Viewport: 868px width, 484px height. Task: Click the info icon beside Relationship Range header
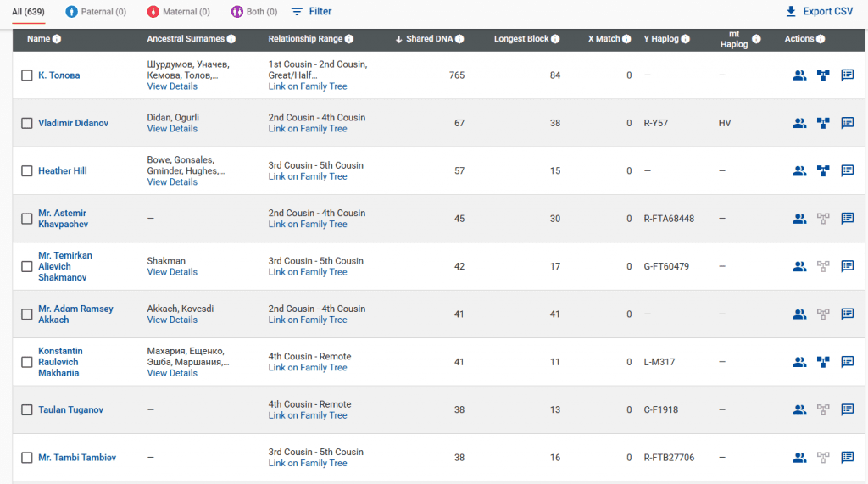click(x=349, y=39)
